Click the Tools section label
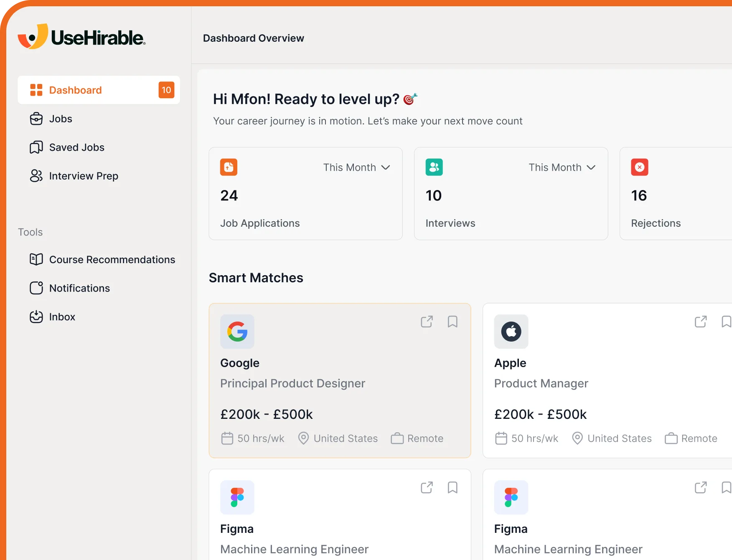Image resolution: width=732 pixels, height=560 pixels. [x=30, y=232]
